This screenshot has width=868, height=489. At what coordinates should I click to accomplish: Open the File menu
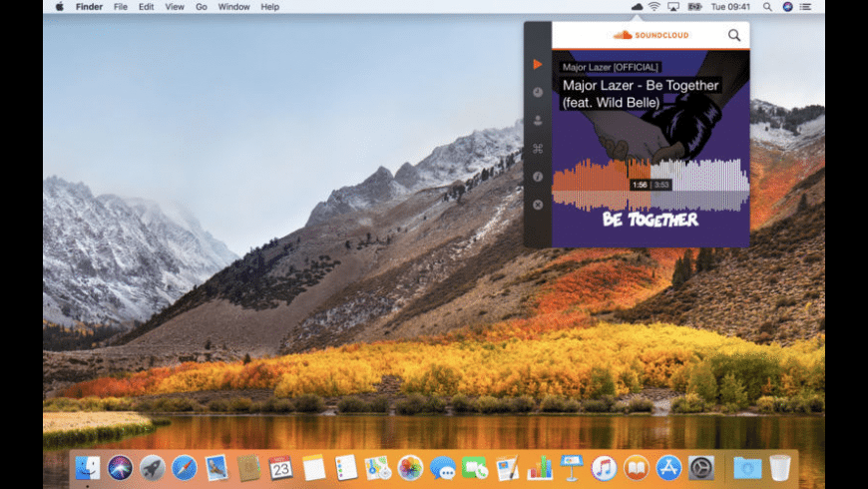(120, 7)
